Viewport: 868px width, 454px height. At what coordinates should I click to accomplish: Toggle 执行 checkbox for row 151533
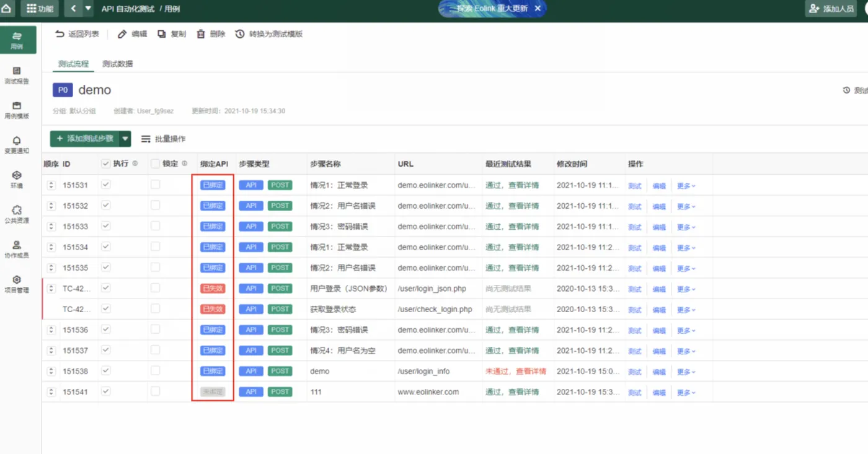(x=106, y=225)
